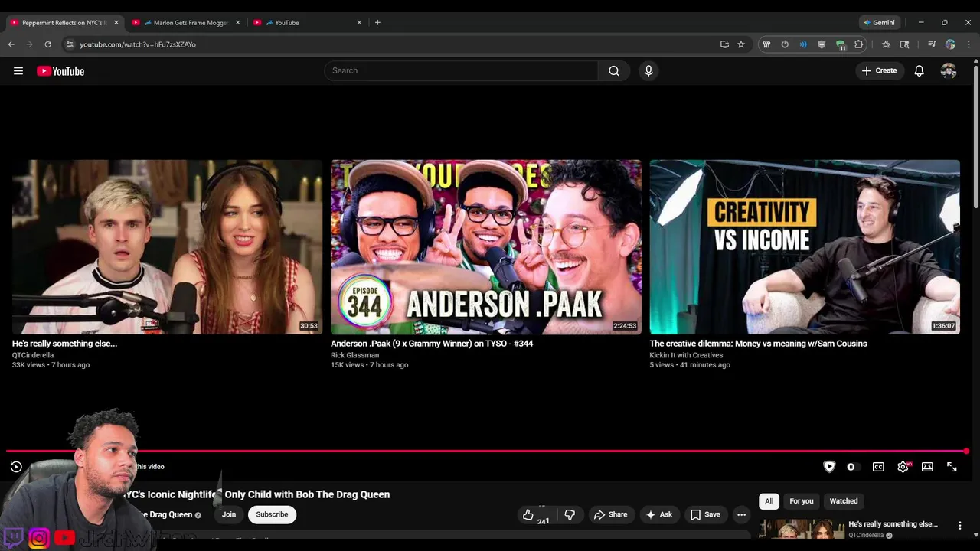The image size is (980, 551).
Task: Bookmark this page with the star icon
Action: [x=741, y=44]
